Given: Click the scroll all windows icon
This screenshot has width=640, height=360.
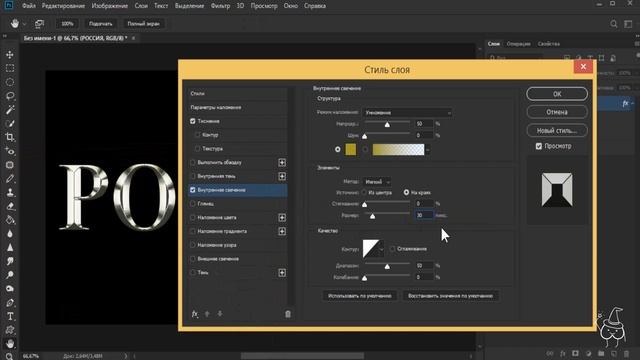Looking at the screenshot, I should [x=39, y=24].
